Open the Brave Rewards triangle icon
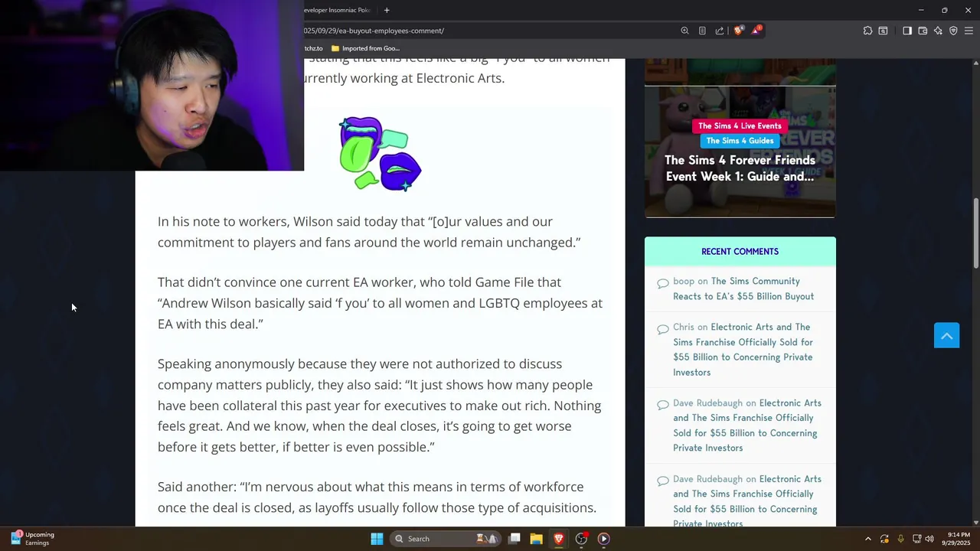Viewport: 980px width, 551px height. coord(756,30)
